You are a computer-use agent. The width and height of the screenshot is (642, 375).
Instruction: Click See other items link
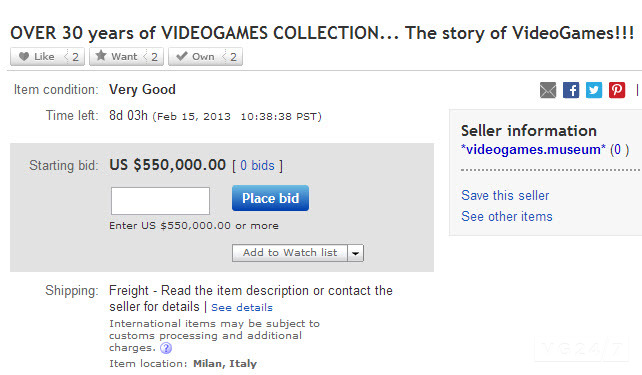click(x=507, y=216)
